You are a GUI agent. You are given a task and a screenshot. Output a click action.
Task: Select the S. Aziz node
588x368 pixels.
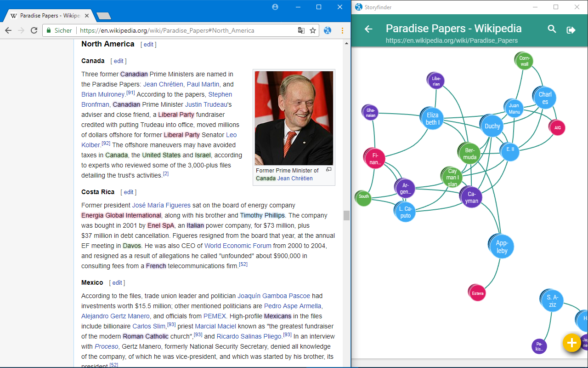pyautogui.click(x=552, y=301)
